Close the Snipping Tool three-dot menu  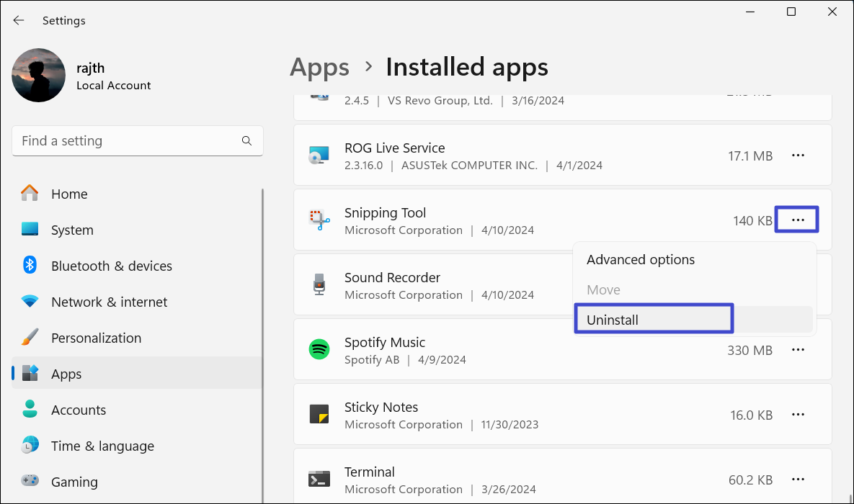coord(797,220)
